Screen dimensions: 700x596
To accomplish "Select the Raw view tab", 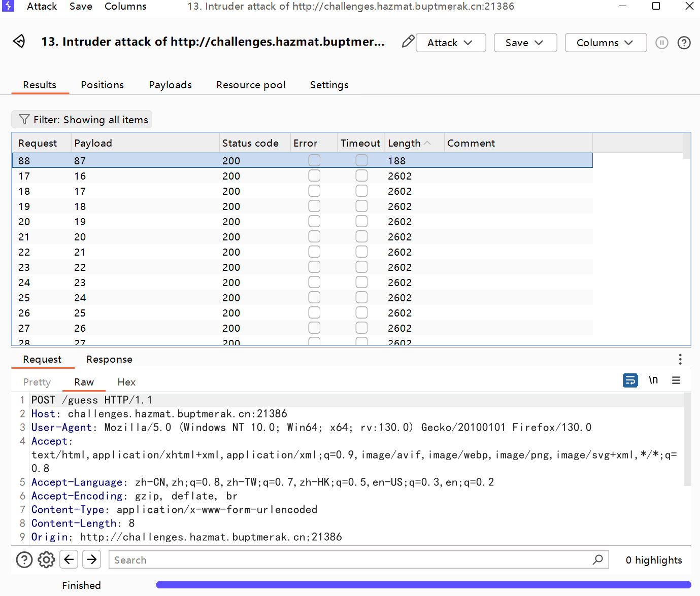I will pos(84,382).
